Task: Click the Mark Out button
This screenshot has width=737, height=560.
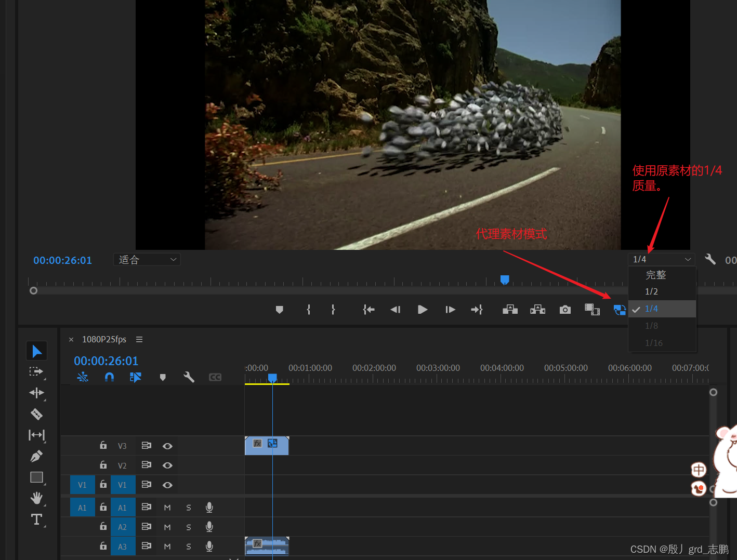Action: pos(333,310)
